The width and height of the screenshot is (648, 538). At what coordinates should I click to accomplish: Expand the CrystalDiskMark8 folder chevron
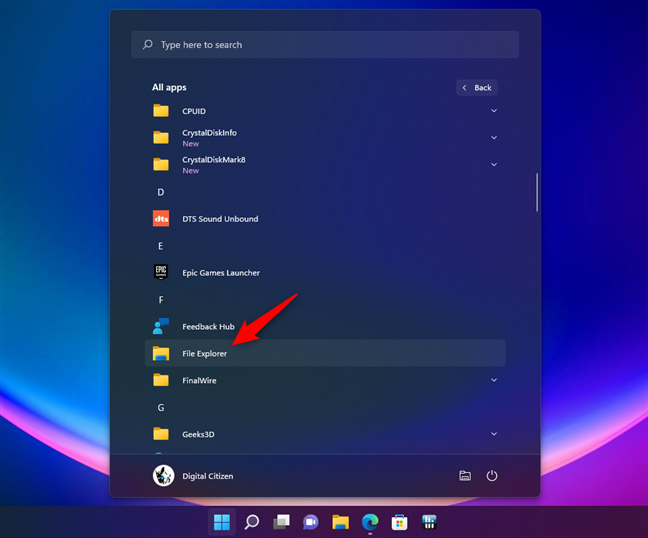point(494,164)
